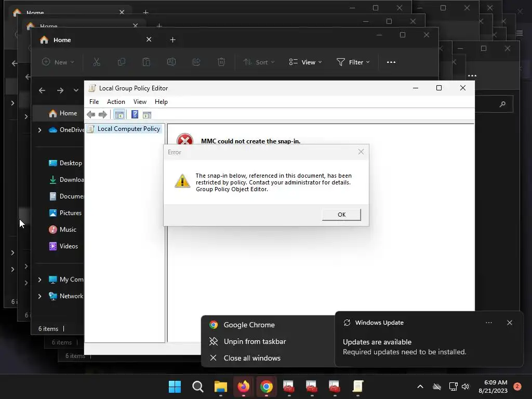Screen dimensions: 532x399
Task: Close the Error dialog with X
Action: [361, 152]
